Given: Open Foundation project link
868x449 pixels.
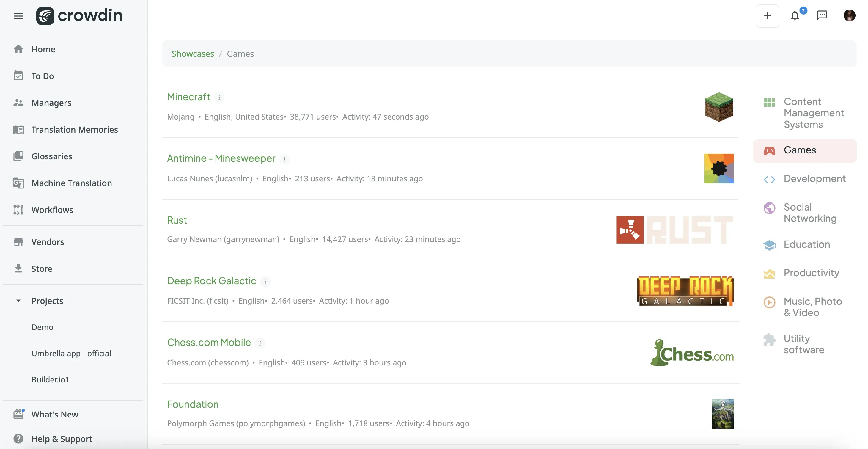Looking at the screenshot, I should (x=193, y=404).
